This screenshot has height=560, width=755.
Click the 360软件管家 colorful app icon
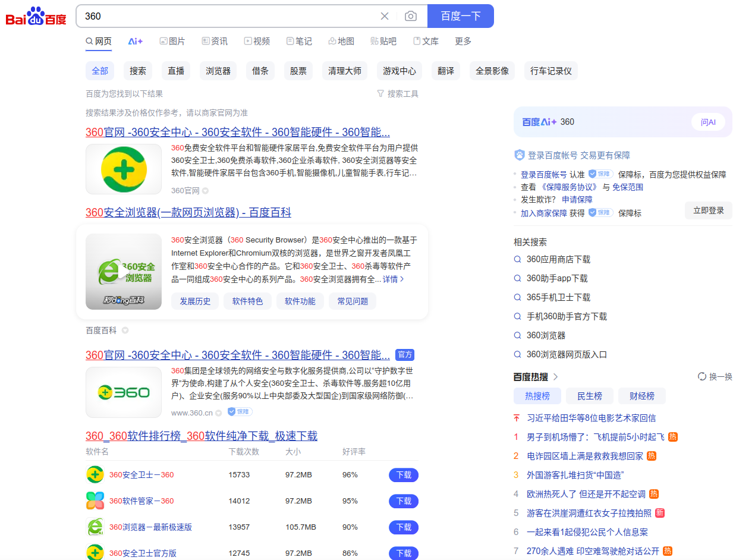[95, 501]
